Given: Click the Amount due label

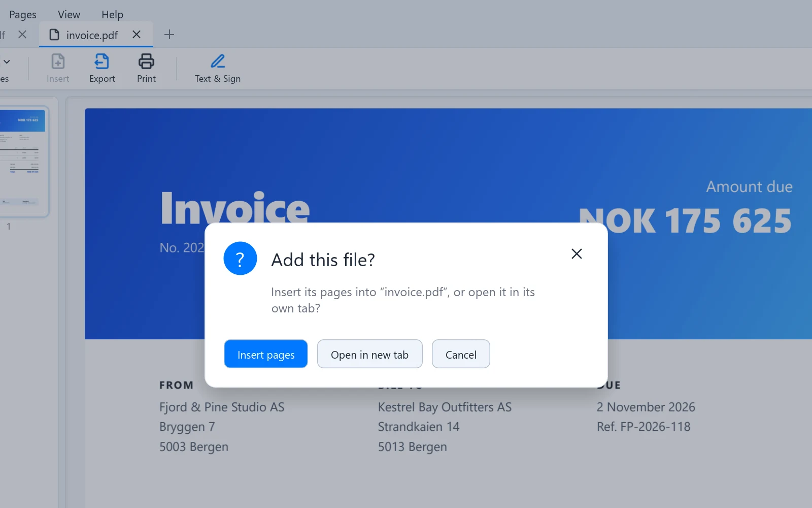Looking at the screenshot, I should (x=749, y=186).
